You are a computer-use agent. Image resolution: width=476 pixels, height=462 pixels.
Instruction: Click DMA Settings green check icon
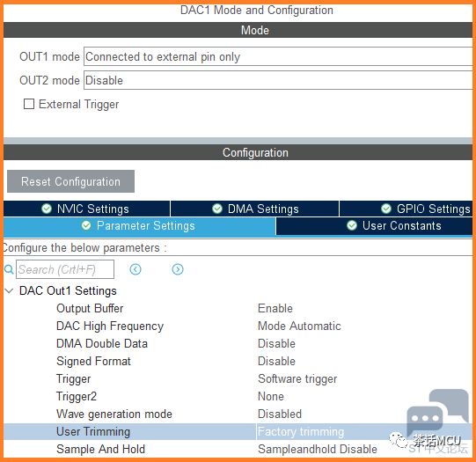pyautogui.click(x=217, y=209)
